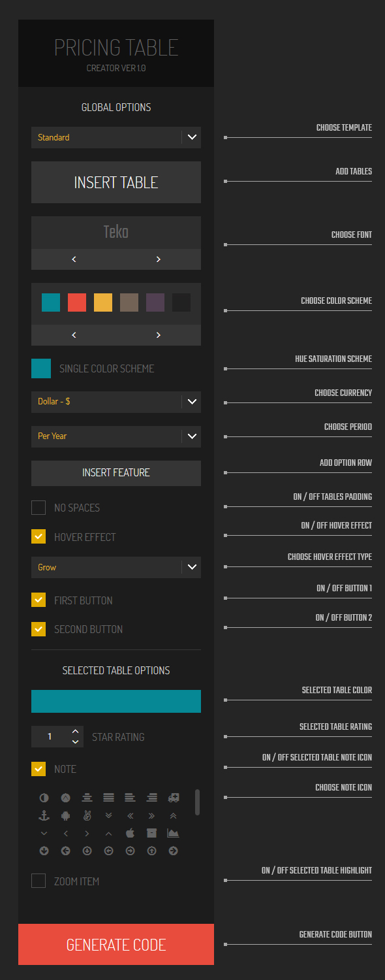
Task: Go to the previous color scheme
Action: pyautogui.click(x=74, y=335)
